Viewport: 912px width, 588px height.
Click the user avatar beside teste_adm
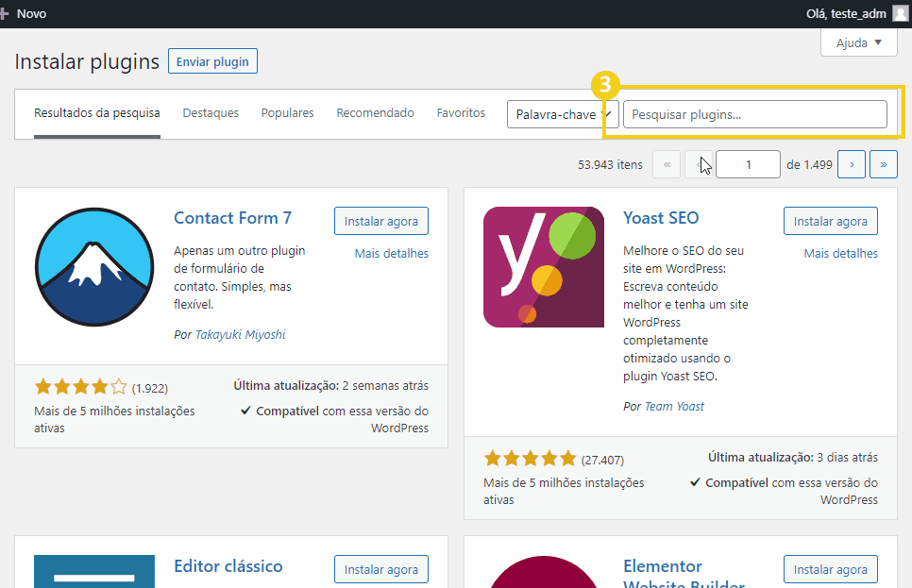tap(901, 13)
